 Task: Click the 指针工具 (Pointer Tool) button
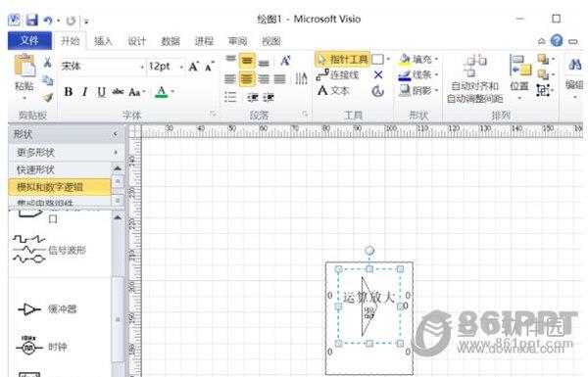click(343, 59)
